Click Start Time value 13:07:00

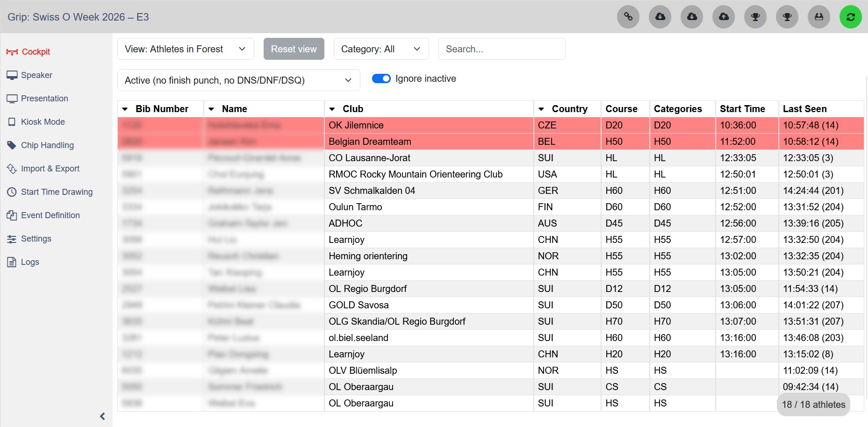click(738, 321)
